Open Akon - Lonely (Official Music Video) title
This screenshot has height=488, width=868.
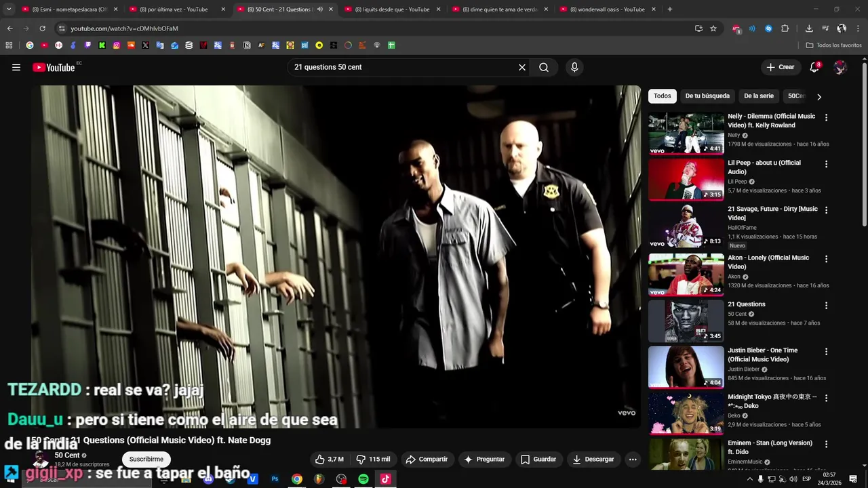768,262
